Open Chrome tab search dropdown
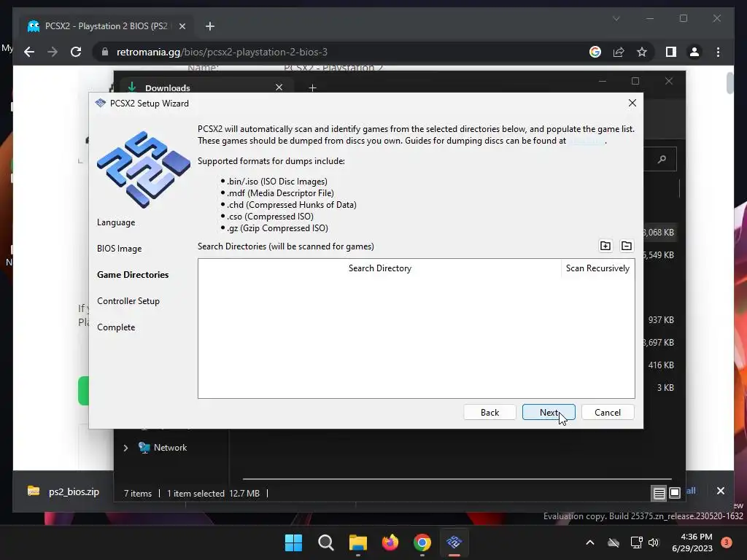The width and height of the screenshot is (747, 560). tap(616, 18)
